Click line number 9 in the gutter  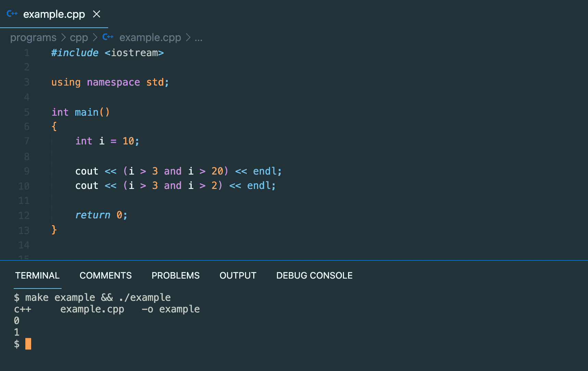tap(27, 171)
